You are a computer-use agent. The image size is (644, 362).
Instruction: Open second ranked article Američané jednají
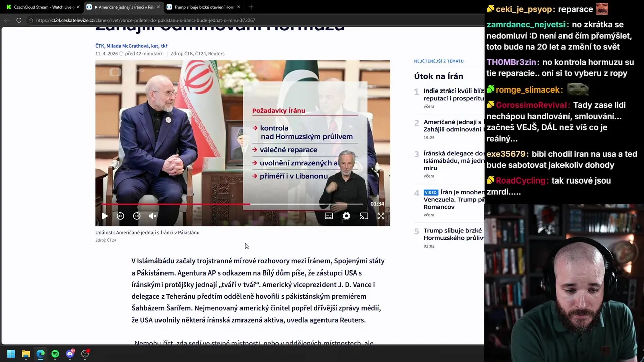[453, 126]
